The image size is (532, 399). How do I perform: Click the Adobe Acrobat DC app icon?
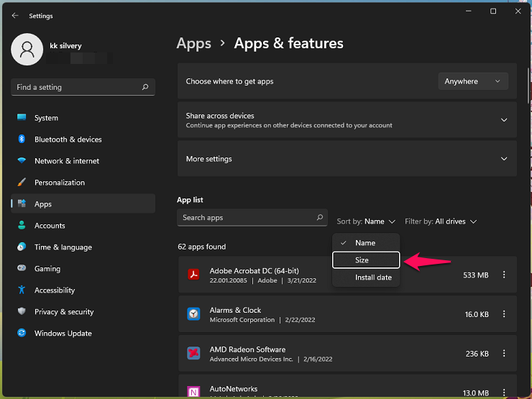coord(193,274)
